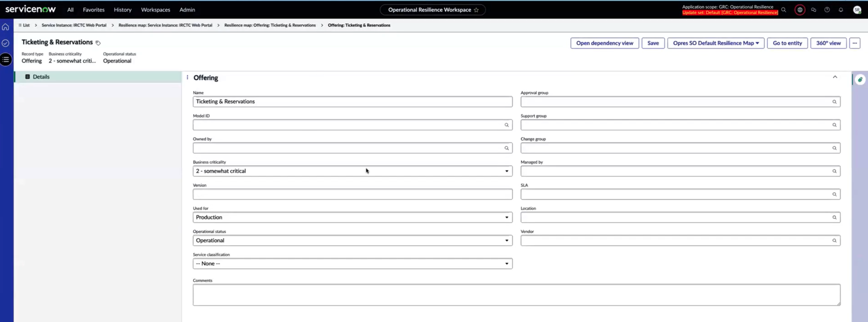868x322 pixels.
Task: Open the All menu
Action: (x=70, y=10)
